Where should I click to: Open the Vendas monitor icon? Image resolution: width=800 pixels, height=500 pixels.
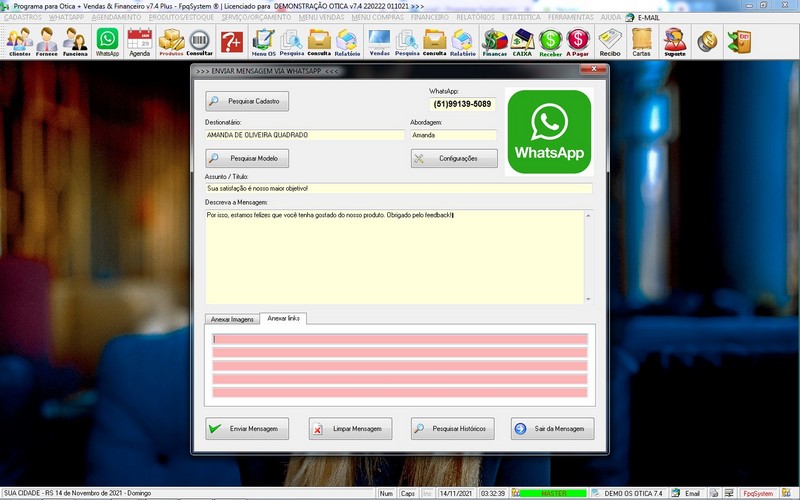coord(380,42)
